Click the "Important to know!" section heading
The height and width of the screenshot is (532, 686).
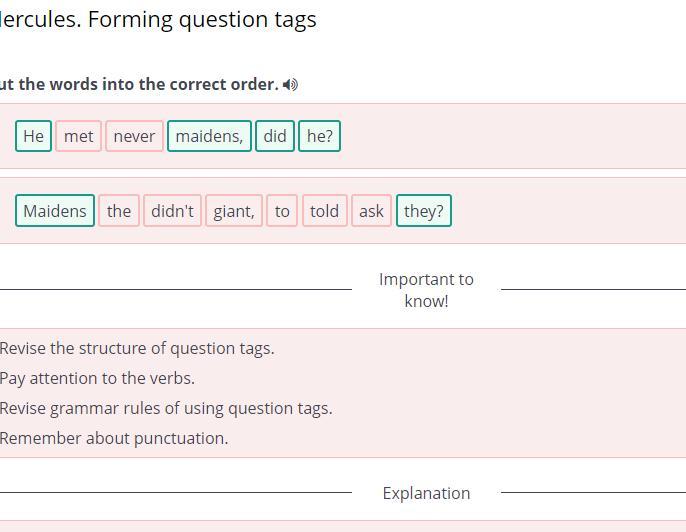point(426,290)
